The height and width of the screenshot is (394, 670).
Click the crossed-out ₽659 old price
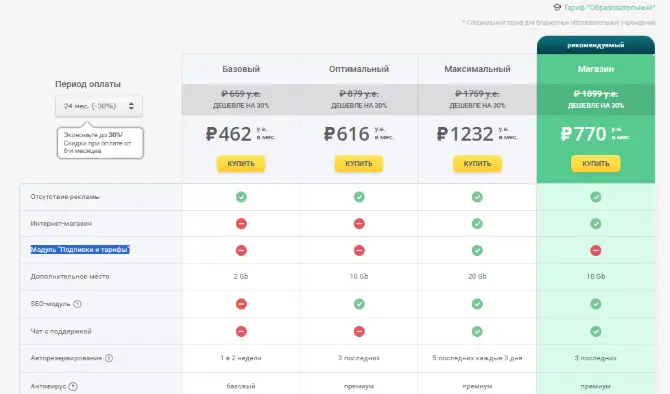(241, 94)
